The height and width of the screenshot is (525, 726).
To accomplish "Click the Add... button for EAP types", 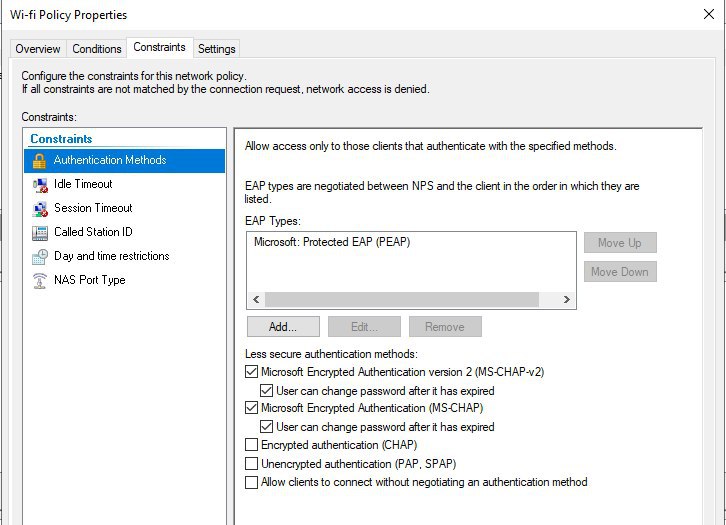I will (x=283, y=327).
